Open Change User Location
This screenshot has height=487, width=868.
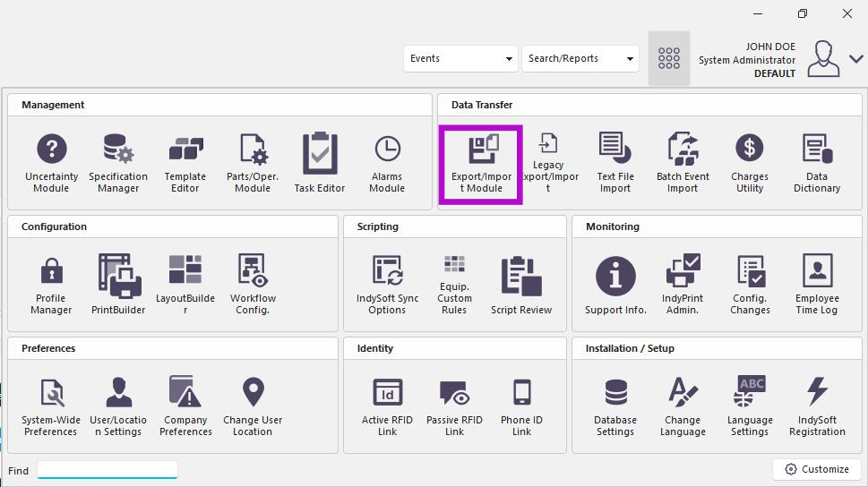click(x=253, y=406)
